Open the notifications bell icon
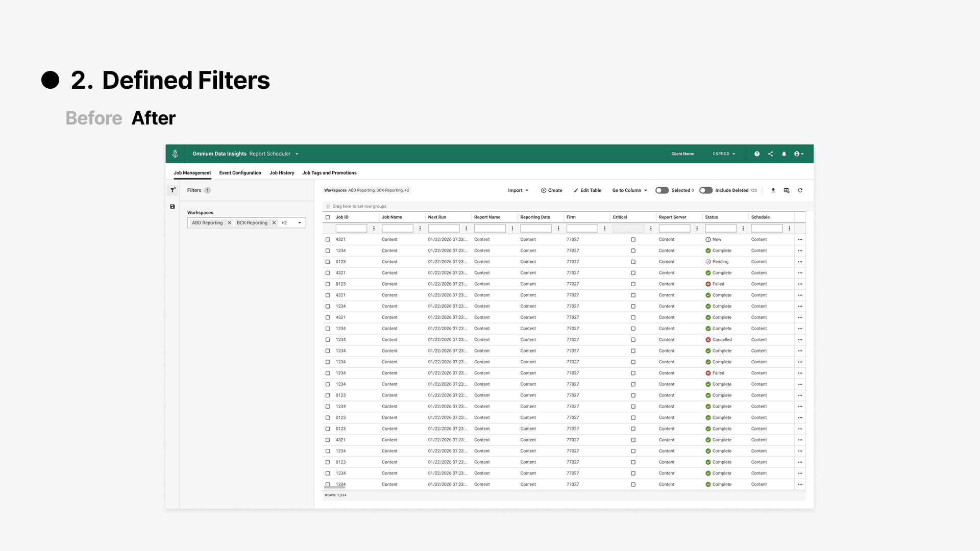This screenshot has width=980, height=551. (x=784, y=154)
